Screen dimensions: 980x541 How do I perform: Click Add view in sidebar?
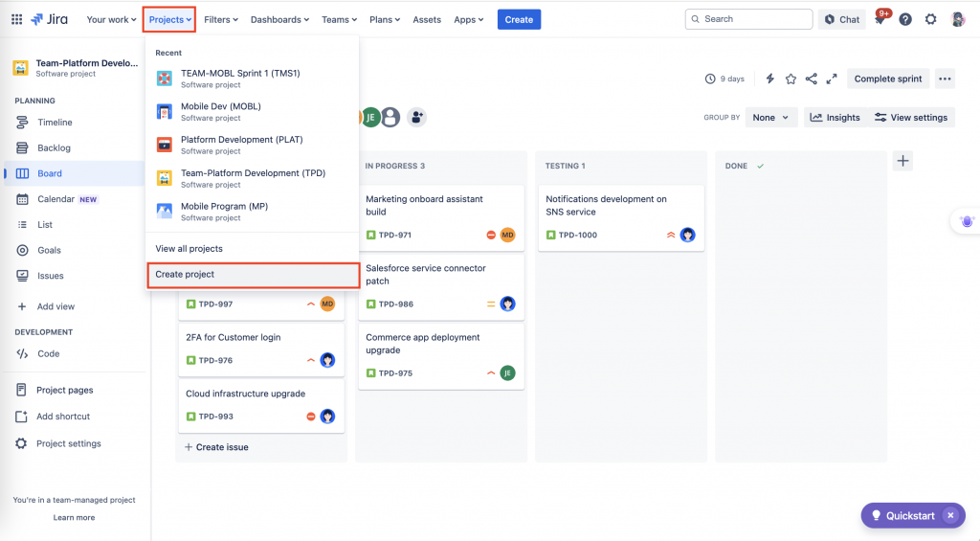point(74,306)
